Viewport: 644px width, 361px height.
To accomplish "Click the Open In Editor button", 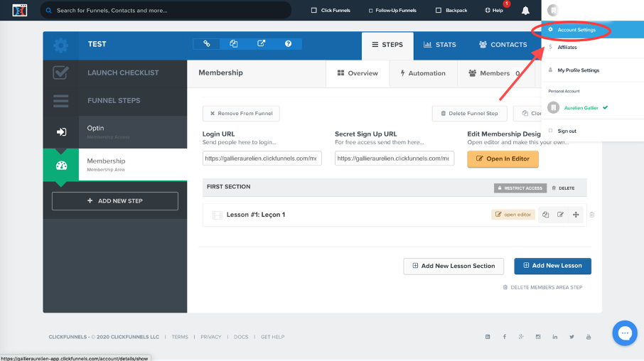I will [x=503, y=159].
